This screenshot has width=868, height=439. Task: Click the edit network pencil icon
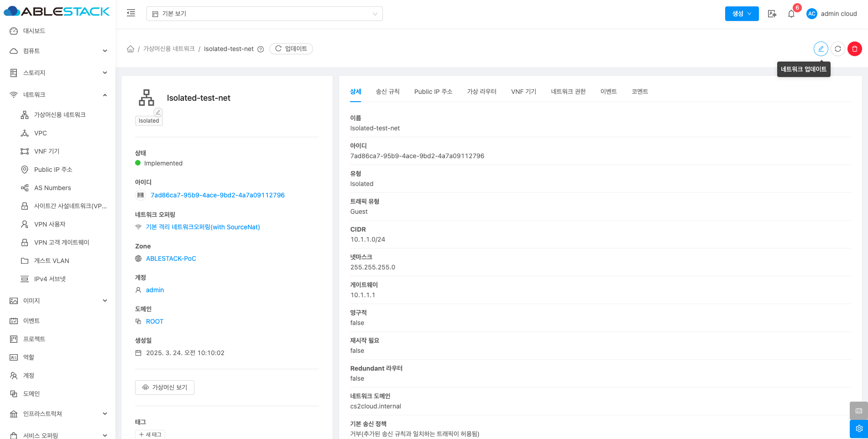(821, 49)
